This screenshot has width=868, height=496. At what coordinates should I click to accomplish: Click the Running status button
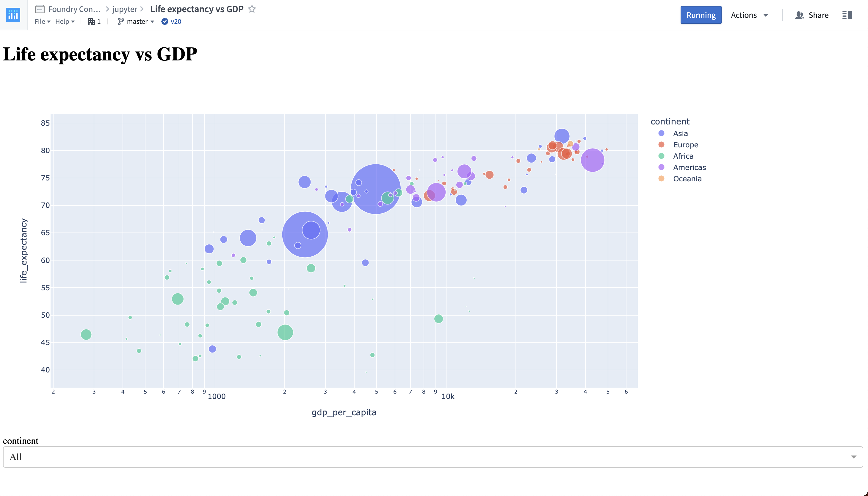pos(701,15)
